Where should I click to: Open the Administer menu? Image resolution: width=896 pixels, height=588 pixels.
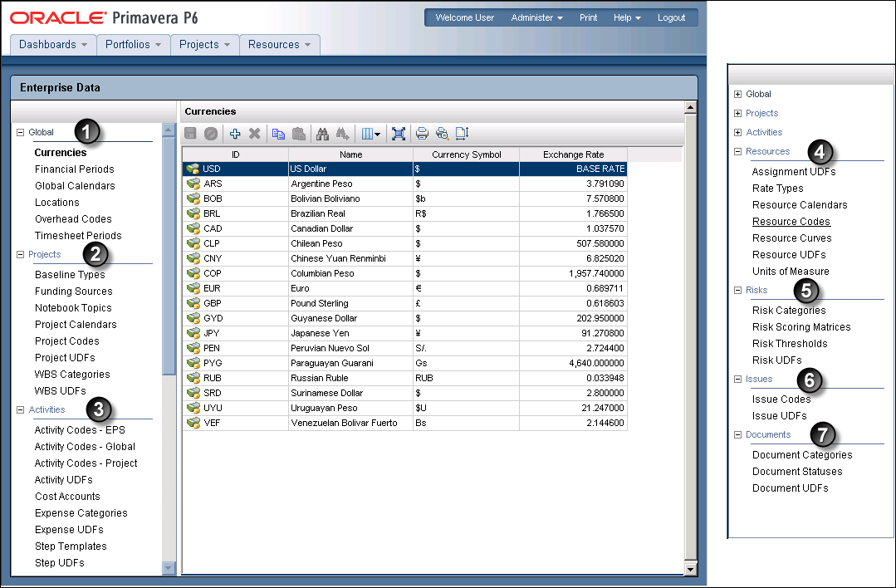(x=536, y=17)
